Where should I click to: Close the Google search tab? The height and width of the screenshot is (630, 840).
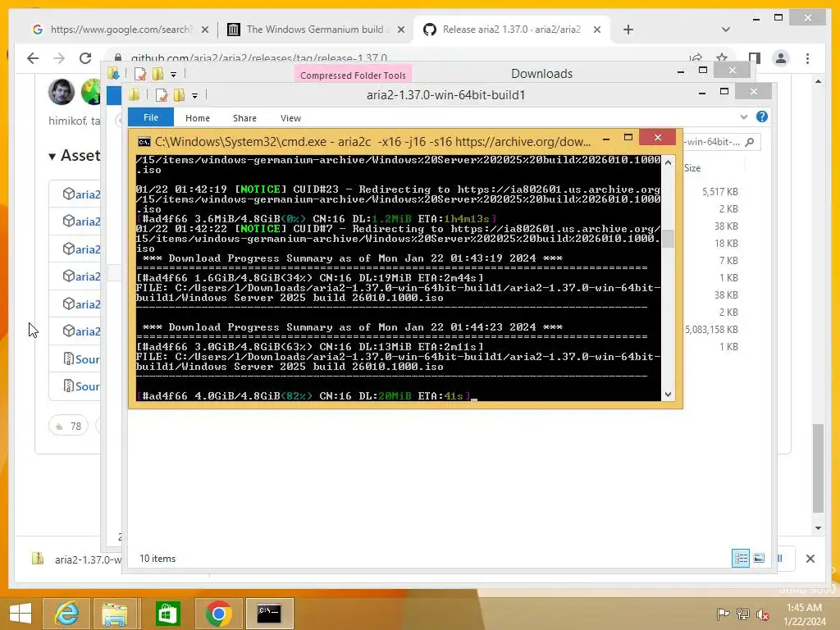pos(204,30)
